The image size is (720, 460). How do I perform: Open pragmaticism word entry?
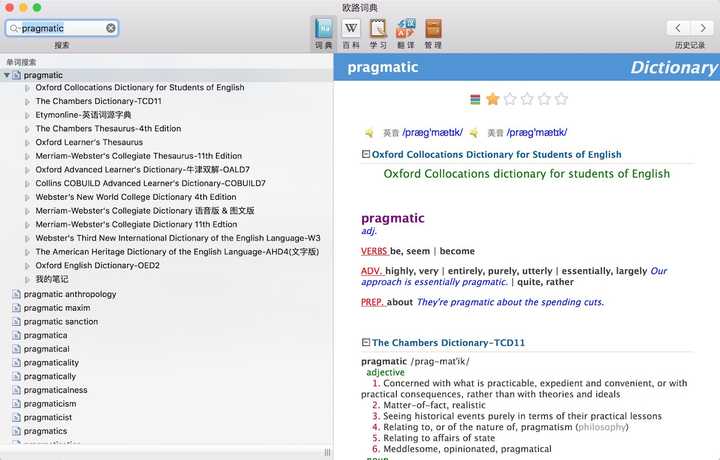50,404
